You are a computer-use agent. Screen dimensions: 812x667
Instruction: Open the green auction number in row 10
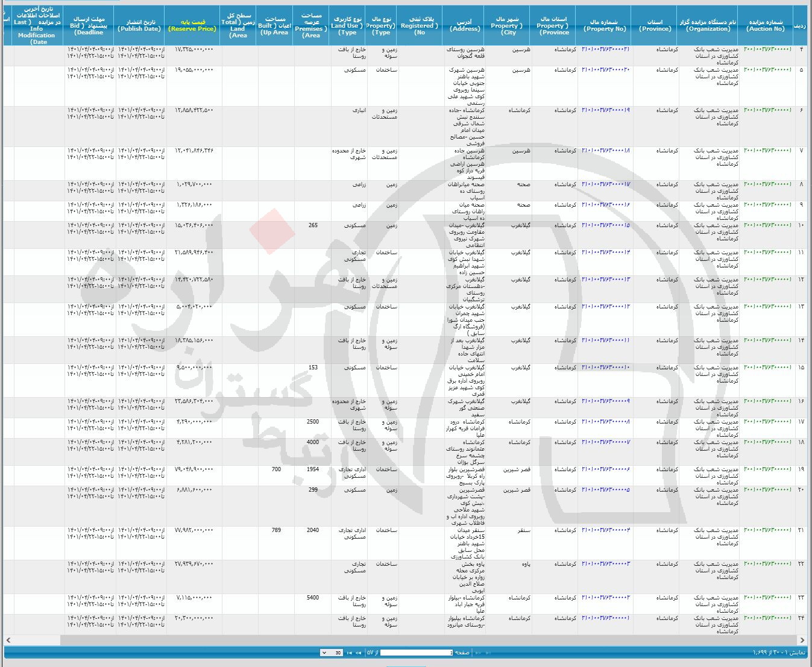pyautogui.click(x=767, y=225)
